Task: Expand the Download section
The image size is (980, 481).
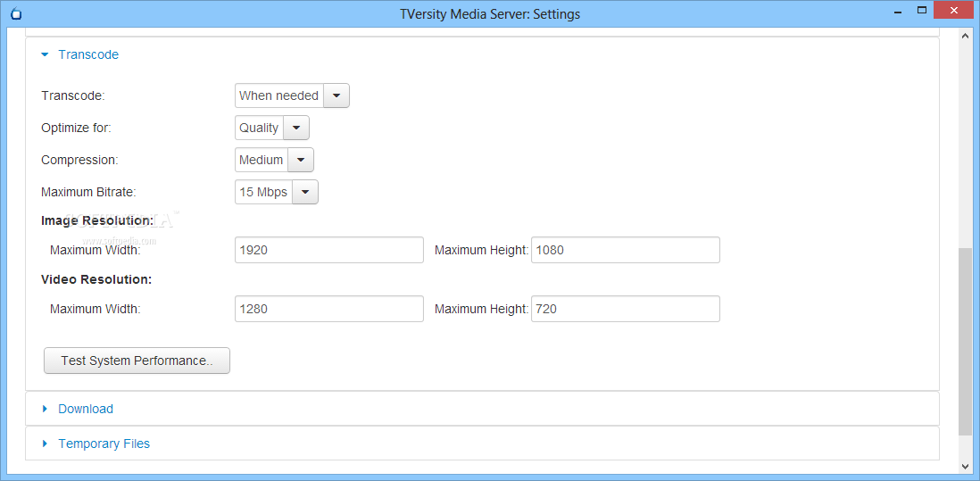Action: [45, 409]
